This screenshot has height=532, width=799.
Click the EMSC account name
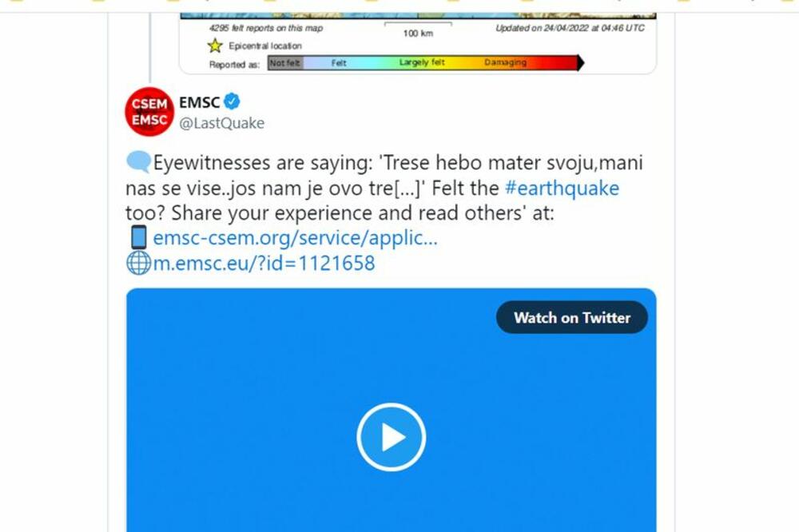point(199,101)
